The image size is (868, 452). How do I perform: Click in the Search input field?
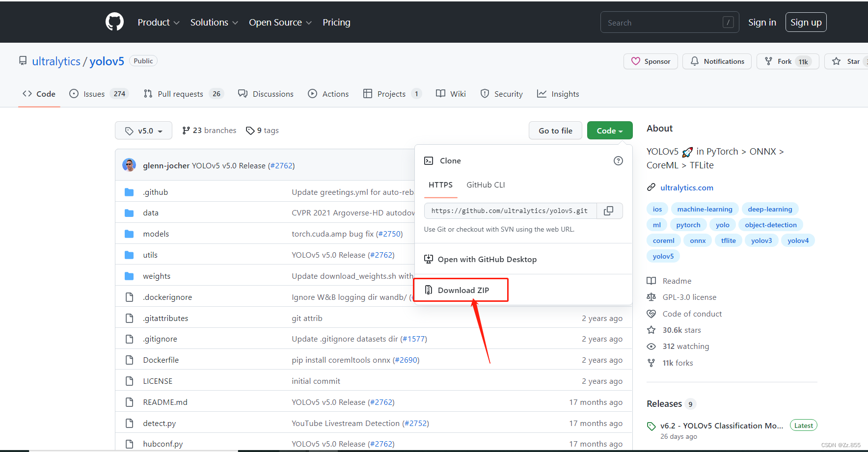(670, 22)
